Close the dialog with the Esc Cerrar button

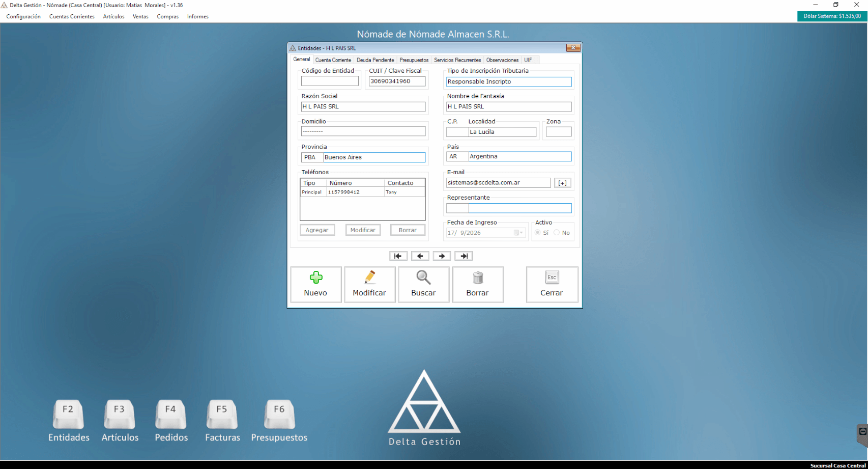coord(552,285)
